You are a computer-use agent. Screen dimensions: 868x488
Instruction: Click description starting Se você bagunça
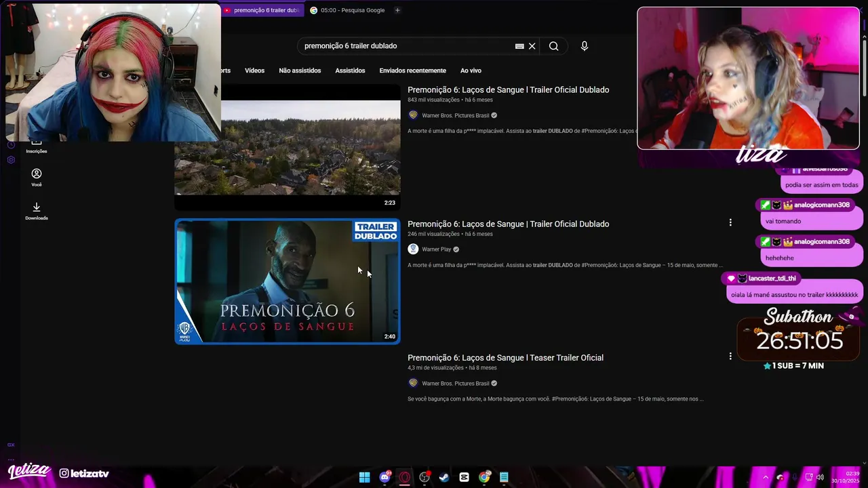pos(555,399)
